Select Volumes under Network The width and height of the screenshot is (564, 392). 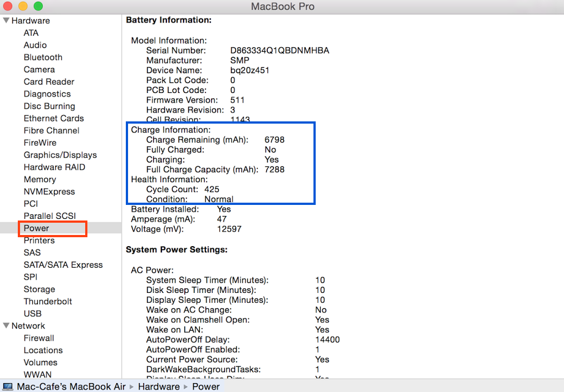[x=41, y=362]
